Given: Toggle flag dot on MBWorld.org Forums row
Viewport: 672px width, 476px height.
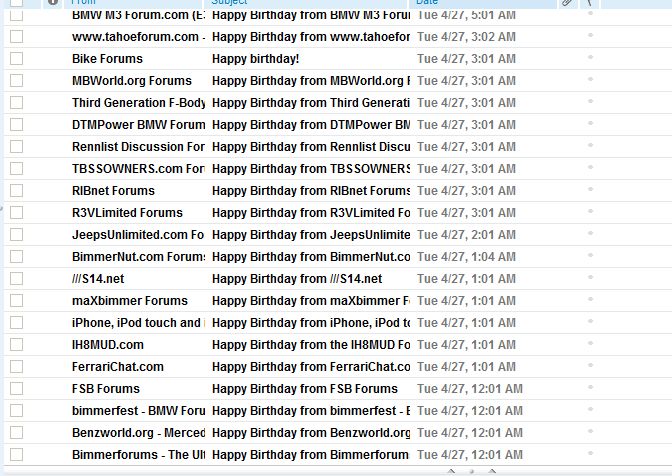Looking at the screenshot, I should [591, 79].
